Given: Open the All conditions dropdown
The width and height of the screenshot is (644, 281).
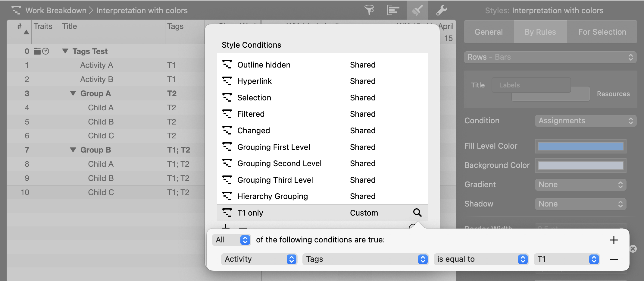Looking at the screenshot, I should coord(231,240).
